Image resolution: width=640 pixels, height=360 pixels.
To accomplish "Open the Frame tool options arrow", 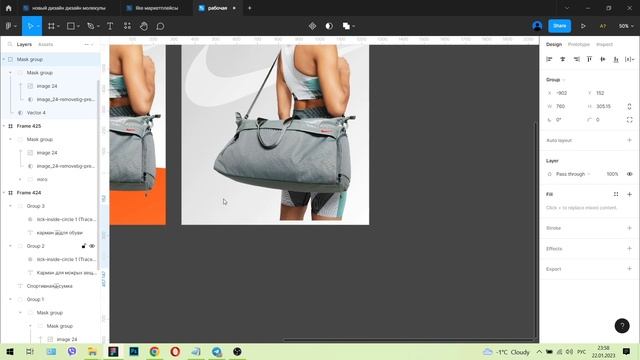I will [x=58, y=26].
